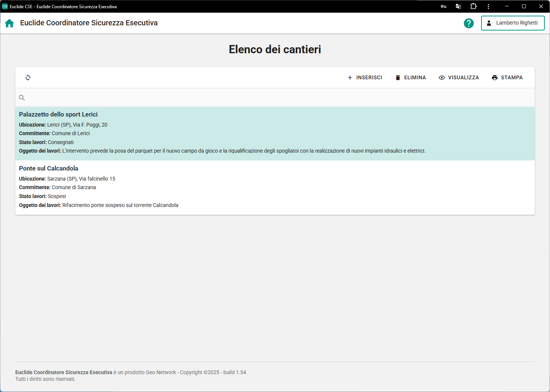Click the translate icon in title bar

point(458,6)
